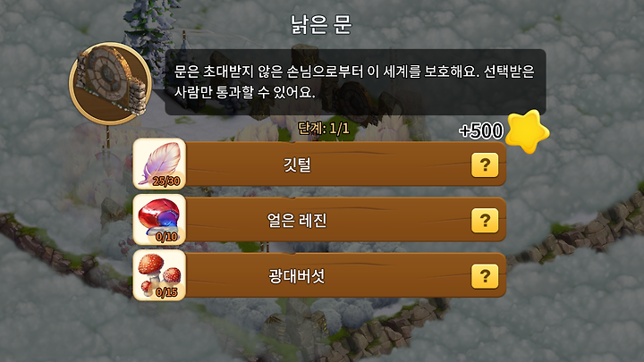The width and height of the screenshot is (644, 362).
Task: Click the gate description text box
Action: [x=356, y=82]
